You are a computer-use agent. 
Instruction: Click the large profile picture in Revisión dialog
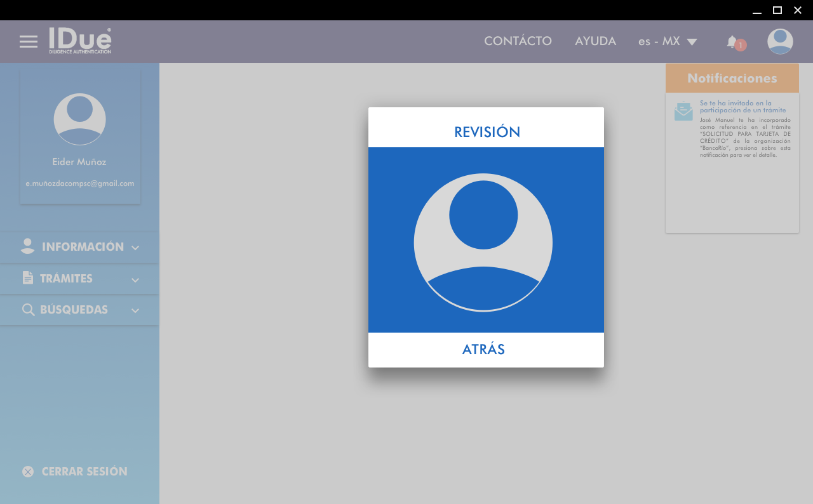coord(483,242)
